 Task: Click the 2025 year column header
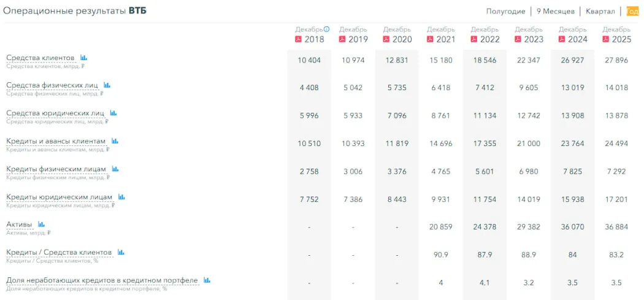pos(620,39)
